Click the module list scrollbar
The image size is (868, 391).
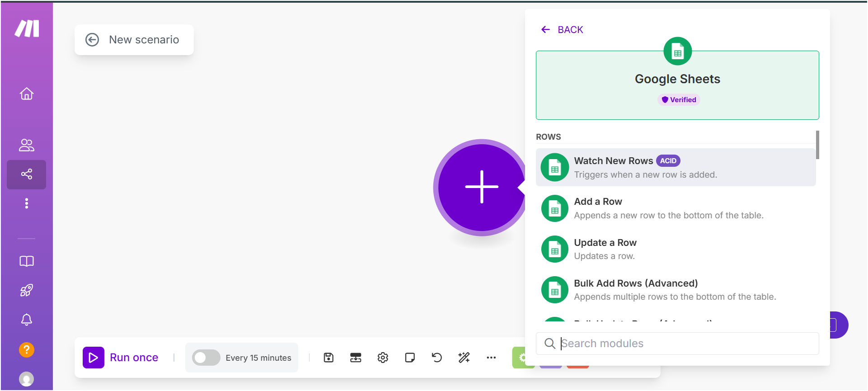coord(817,145)
